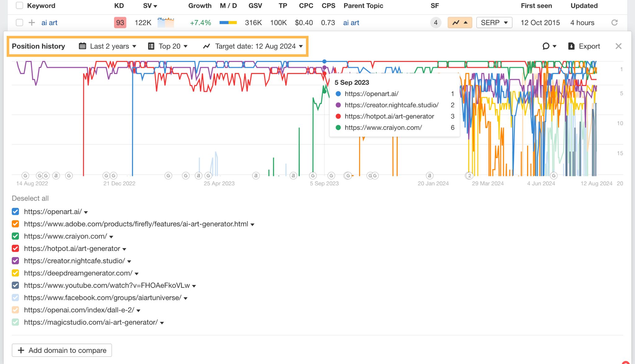The width and height of the screenshot is (635, 364).
Task: Click the comment/speech bubble icon
Action: (x=546, y=46)
